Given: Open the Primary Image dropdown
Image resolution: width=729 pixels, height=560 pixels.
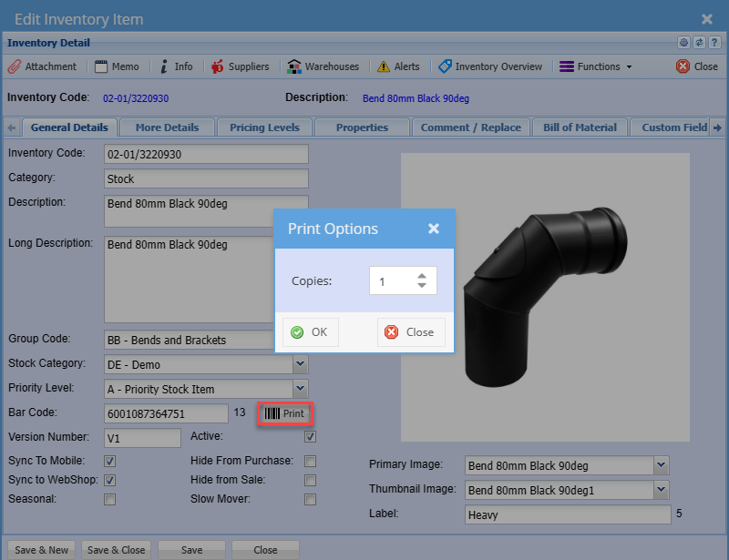Looking at the screenshot, I should coord(661,465).
